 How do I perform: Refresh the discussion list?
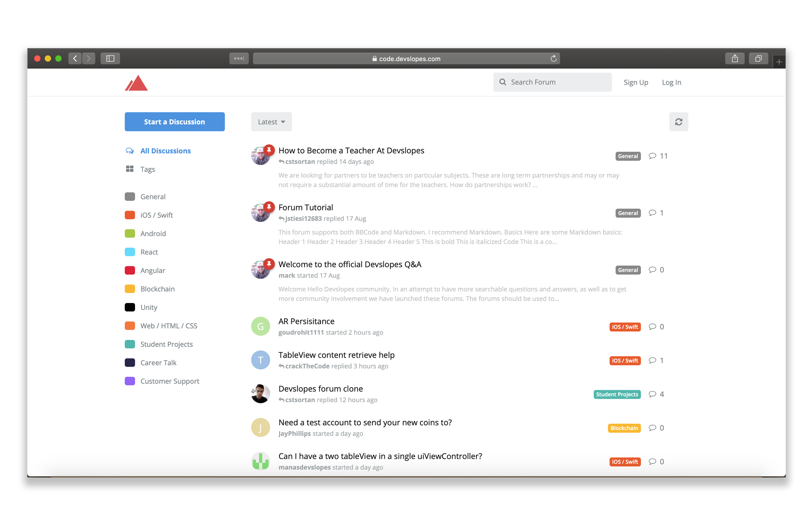click(x=678, y=122)
